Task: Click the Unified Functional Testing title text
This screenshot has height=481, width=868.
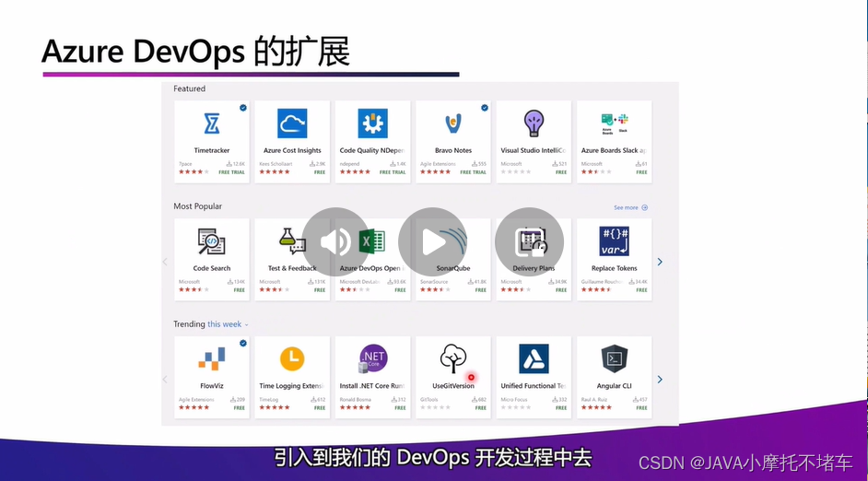Action: (x=534, y=386)
